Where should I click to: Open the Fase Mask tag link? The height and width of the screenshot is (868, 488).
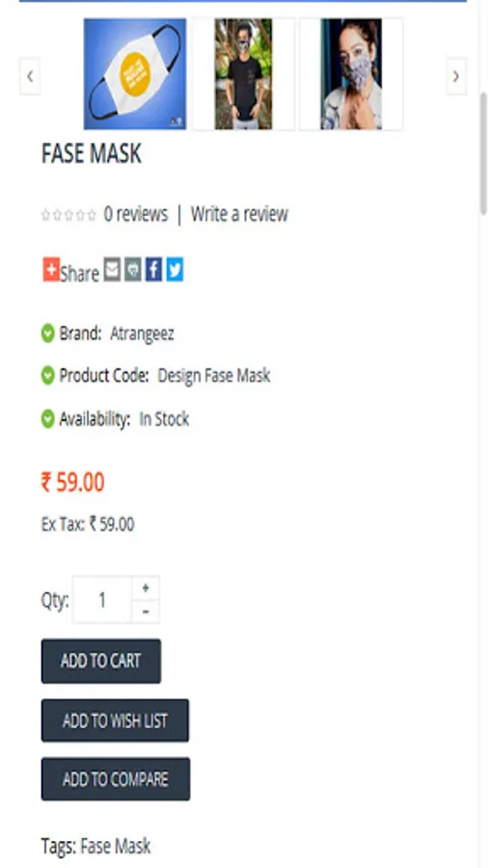(x=116, y=846)
